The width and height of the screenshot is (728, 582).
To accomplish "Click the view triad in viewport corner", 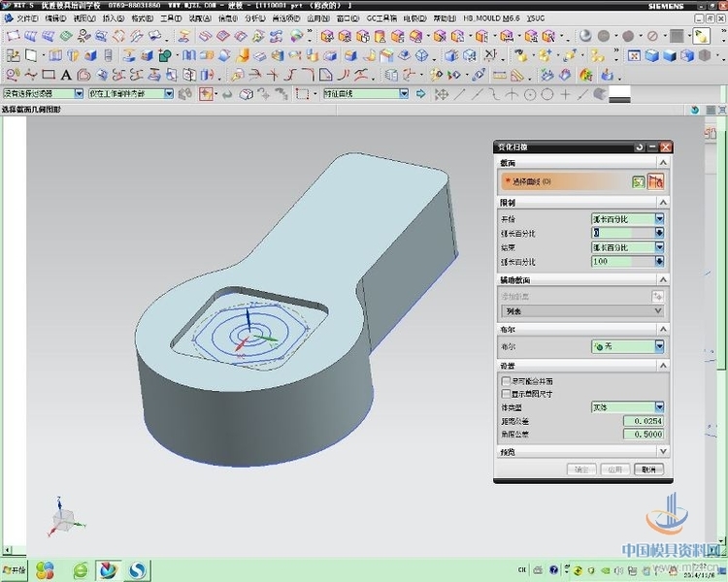I will (64, 521).
